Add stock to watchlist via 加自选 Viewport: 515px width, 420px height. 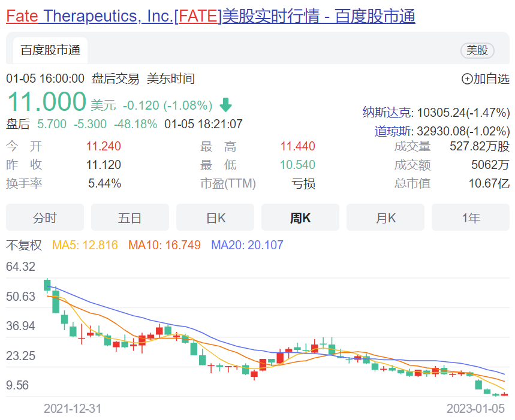click(485, 78)
